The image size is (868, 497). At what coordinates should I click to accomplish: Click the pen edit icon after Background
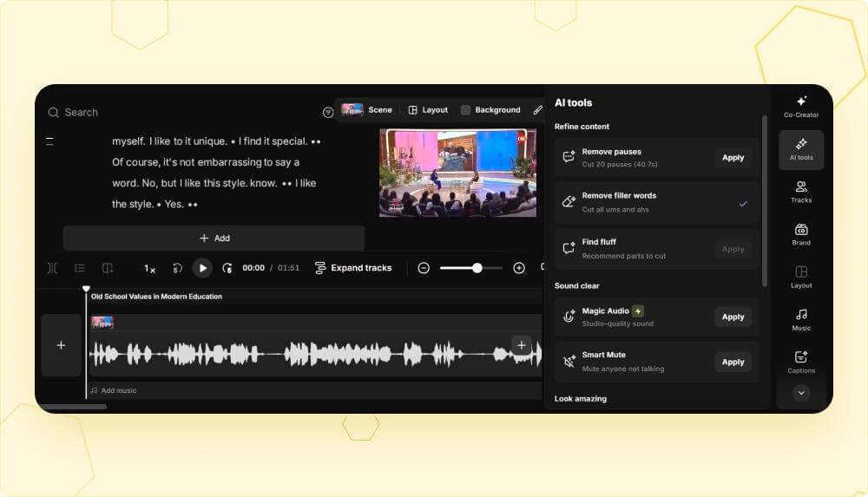click(537, 110)
